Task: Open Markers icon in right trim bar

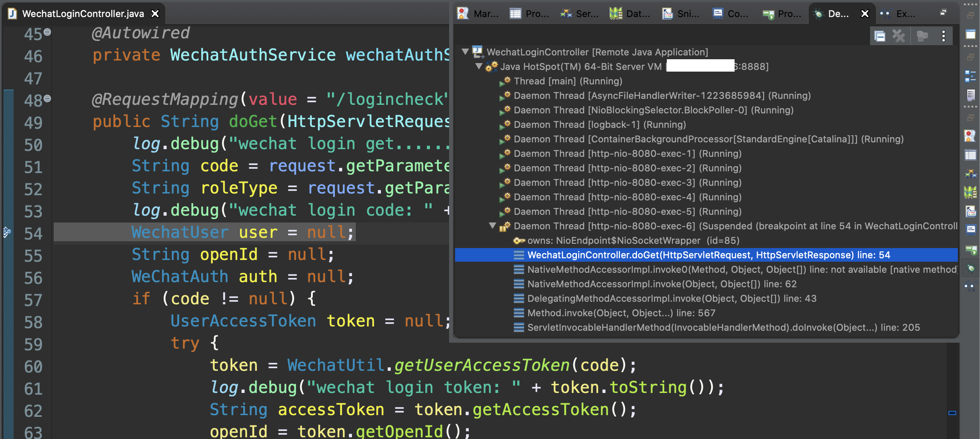Action: tap(970, 136)
